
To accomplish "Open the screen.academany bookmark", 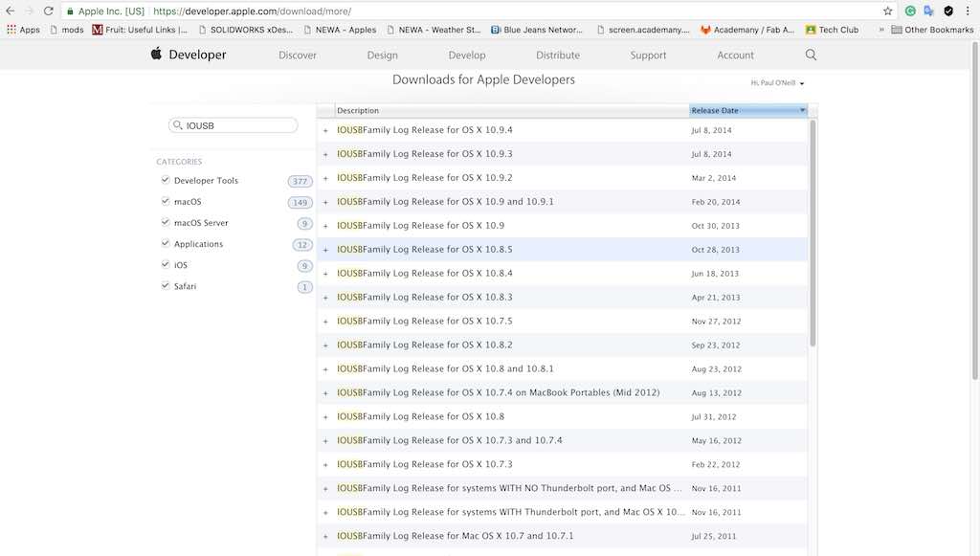I will 643,30.
